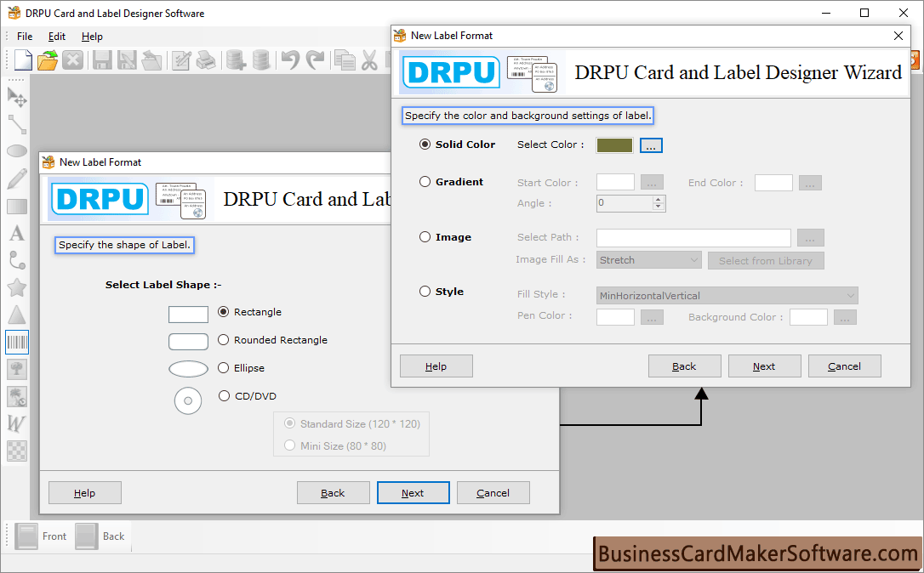The height and width of the screenshot is (573, 924).
Task: Select the Text tool (letter A)
Action: (x=16, y=233)
